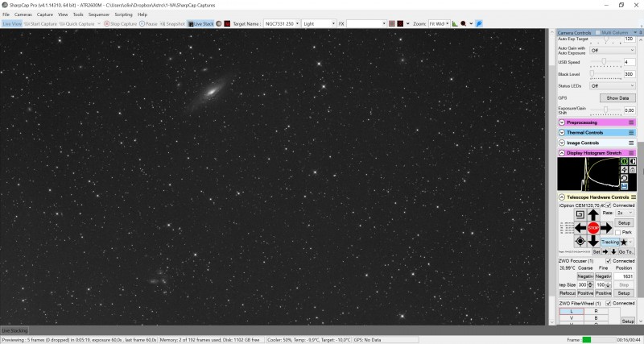Open the Zoom dropdown showing Fit Width
This screenshot has width=644, height=344.
pos(439,24)
